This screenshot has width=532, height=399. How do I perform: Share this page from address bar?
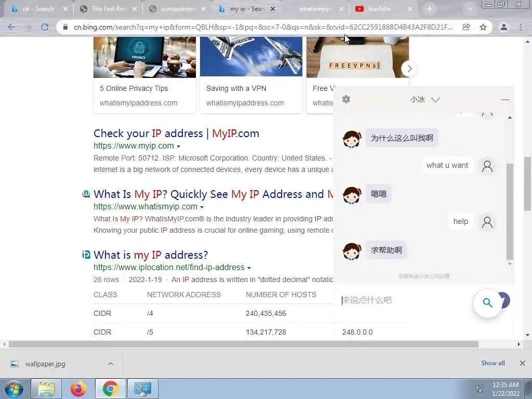click(x=466, y=27)
